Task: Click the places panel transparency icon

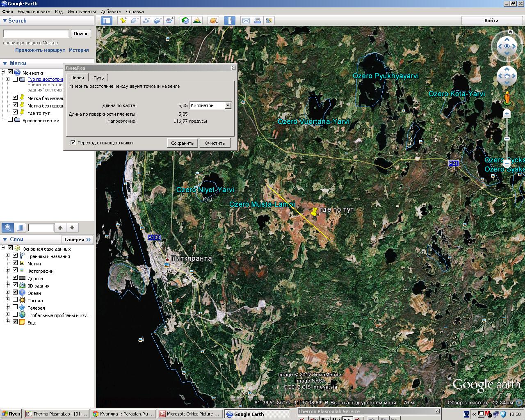Action: tap(20, 227)
